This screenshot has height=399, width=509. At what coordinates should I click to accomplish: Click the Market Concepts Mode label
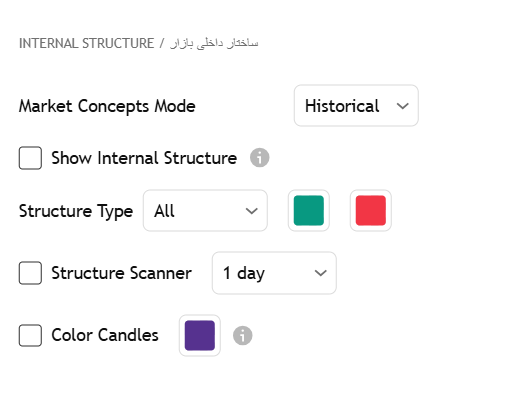107,106
